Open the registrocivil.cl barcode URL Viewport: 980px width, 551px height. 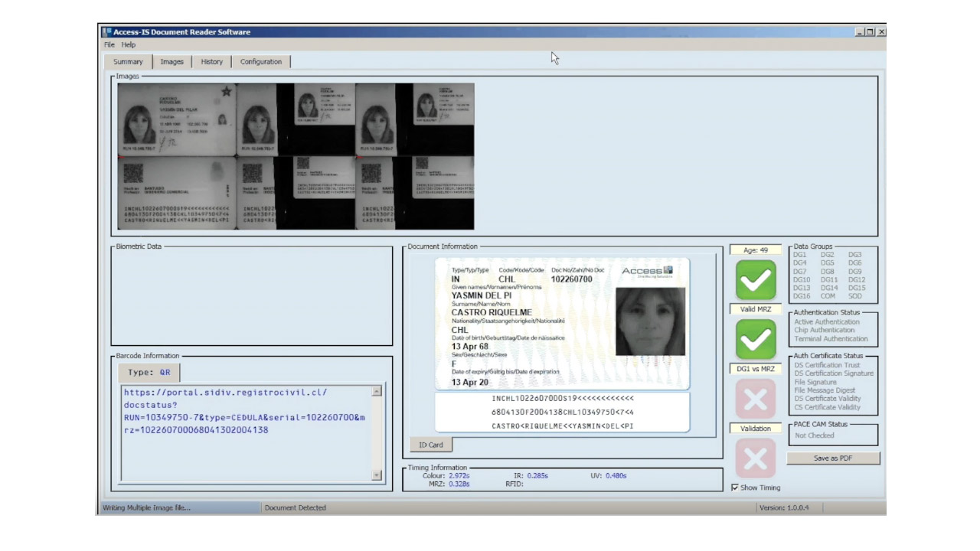[x=225, y=391]
